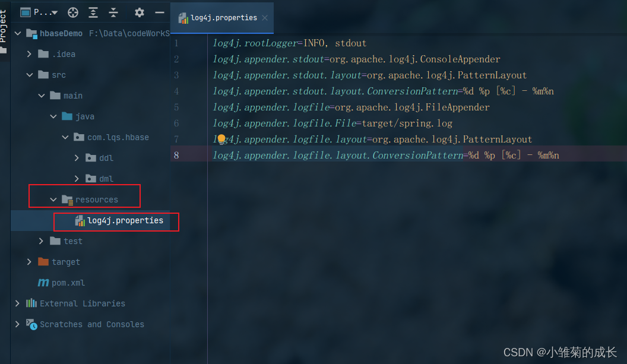Select External Libraries label
The image size is (627, 364).
[x=83, y=303]
